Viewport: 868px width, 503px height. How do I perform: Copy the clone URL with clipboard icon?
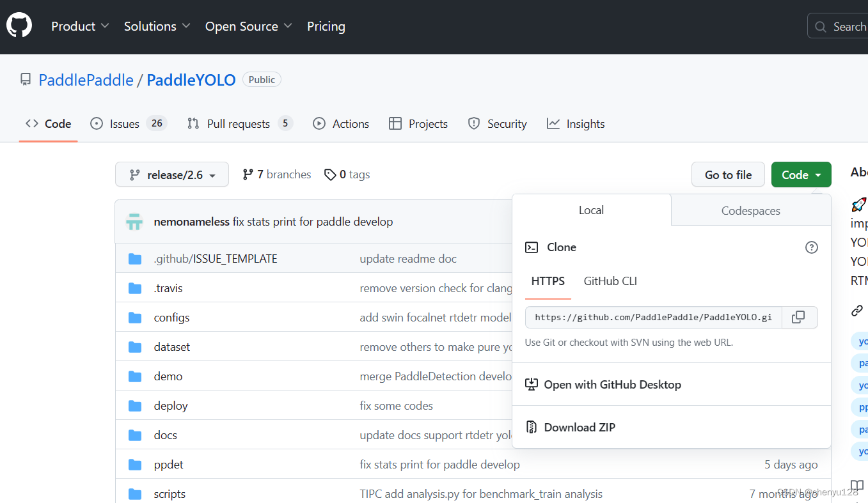click(x=798, y=317)
